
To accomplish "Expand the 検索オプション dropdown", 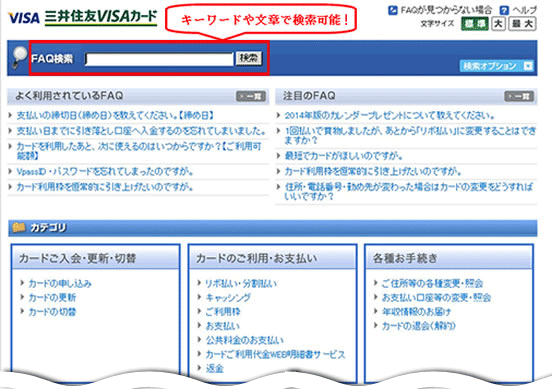I will pyautogui.click(x=496, y=66).
